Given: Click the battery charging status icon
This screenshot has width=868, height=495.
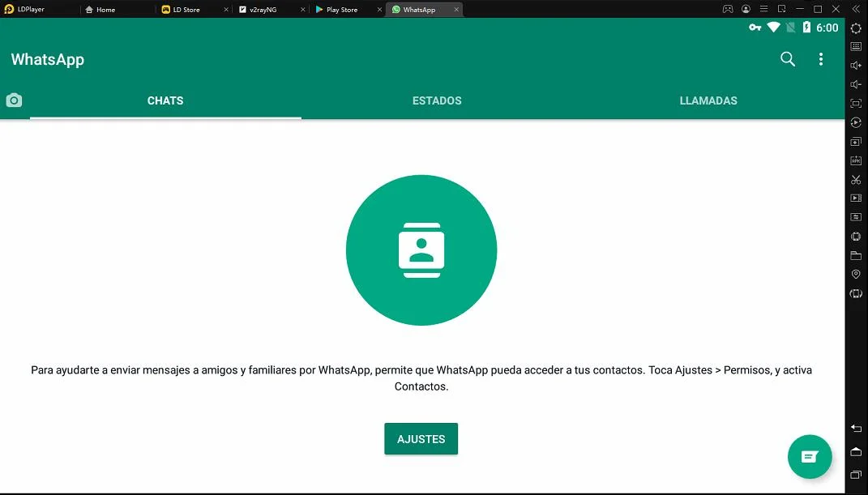Looking at the screenshot, I should [x=806, y=27].
